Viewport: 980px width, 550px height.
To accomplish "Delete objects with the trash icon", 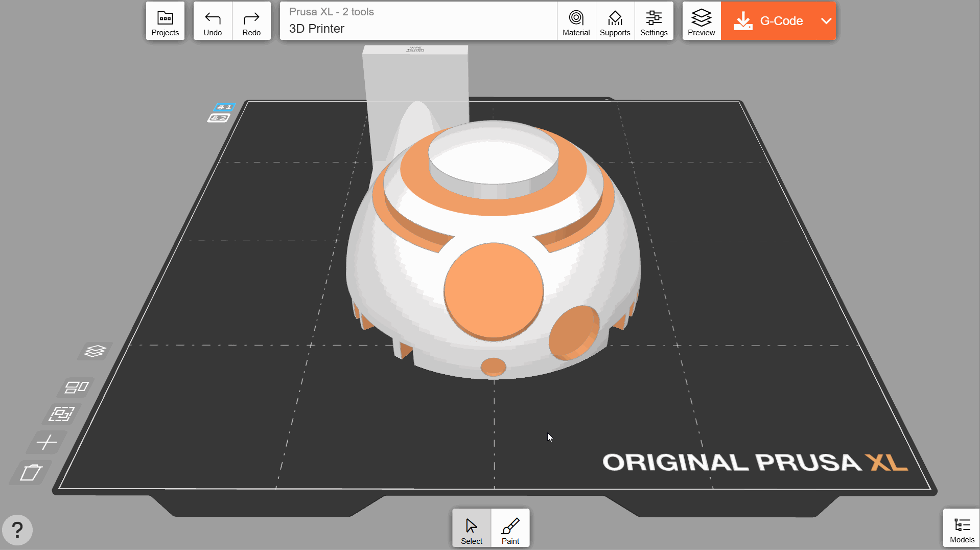I will pos(31,472).
